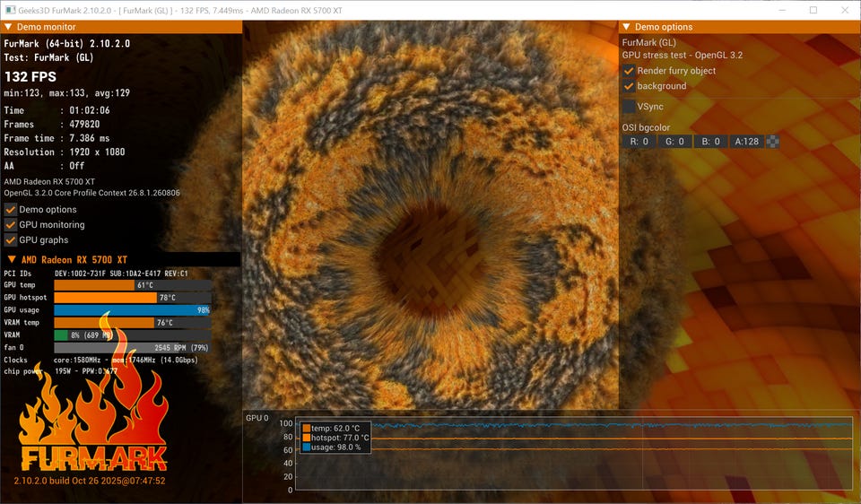Collapse the Demo monitor panel triangle
The height and width of the screenshot is (504, 861).
click(8, 27)
